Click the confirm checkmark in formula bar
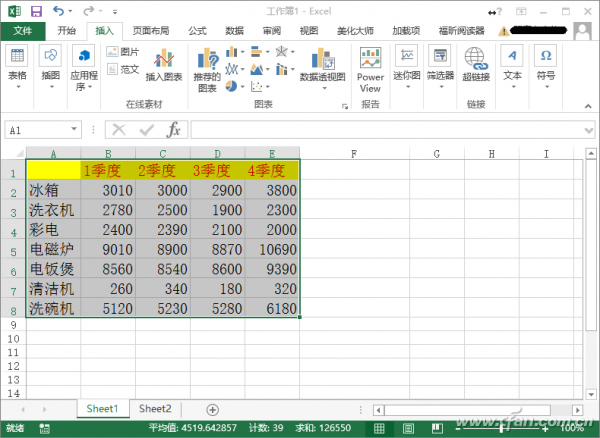The height and width of the screenshot is (438, 600). [x=146, y=130]
